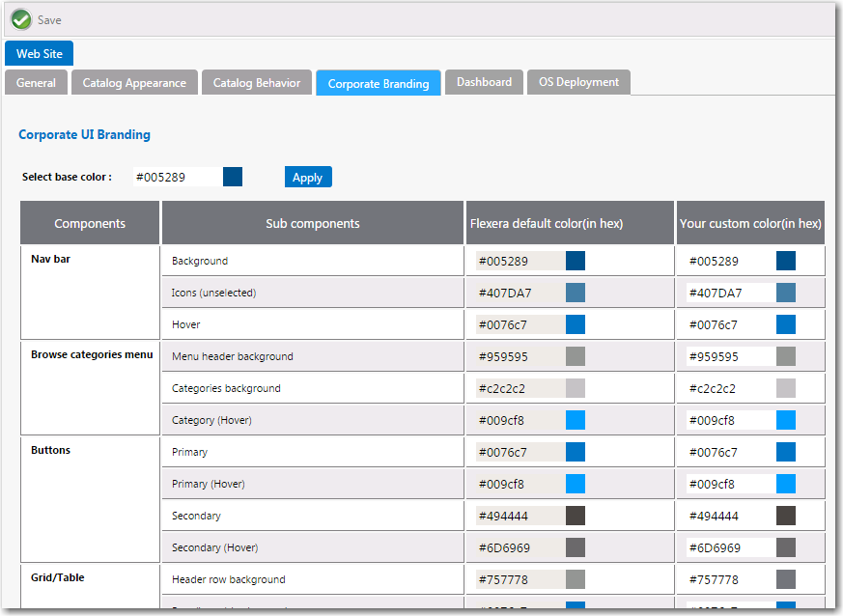Select the Corporate Branding tab
843x616 pixels.
click(378, 82)
